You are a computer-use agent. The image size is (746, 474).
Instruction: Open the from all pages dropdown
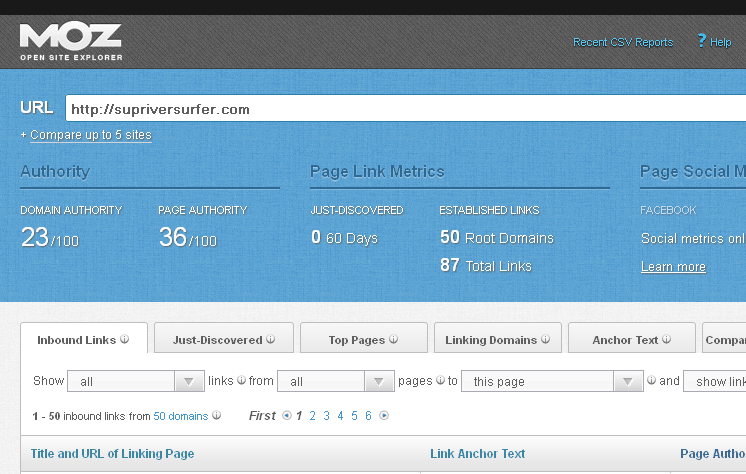(x=335, y=381)
